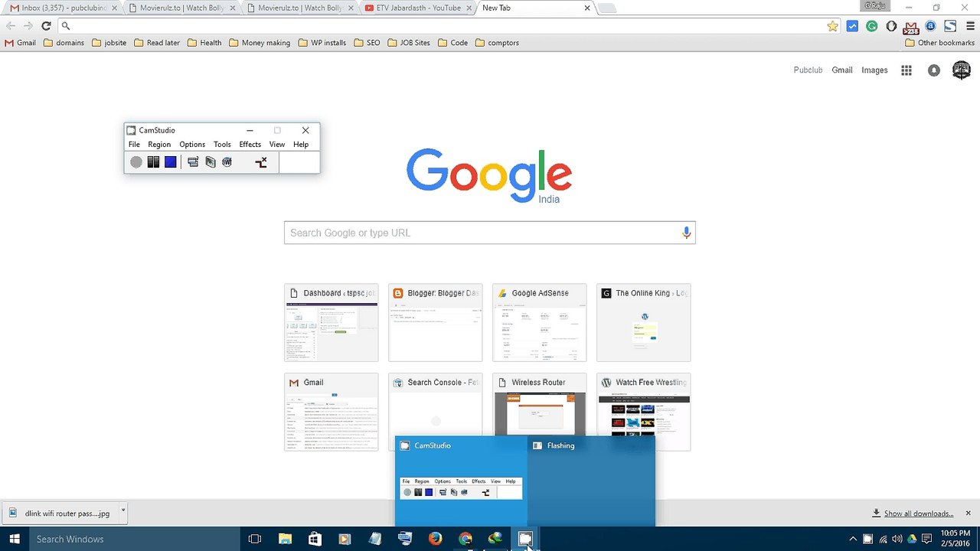This screenshot has height=551, width=980.
Task: Open the Money making bookmark folder
Action: (x=260, y=43)
